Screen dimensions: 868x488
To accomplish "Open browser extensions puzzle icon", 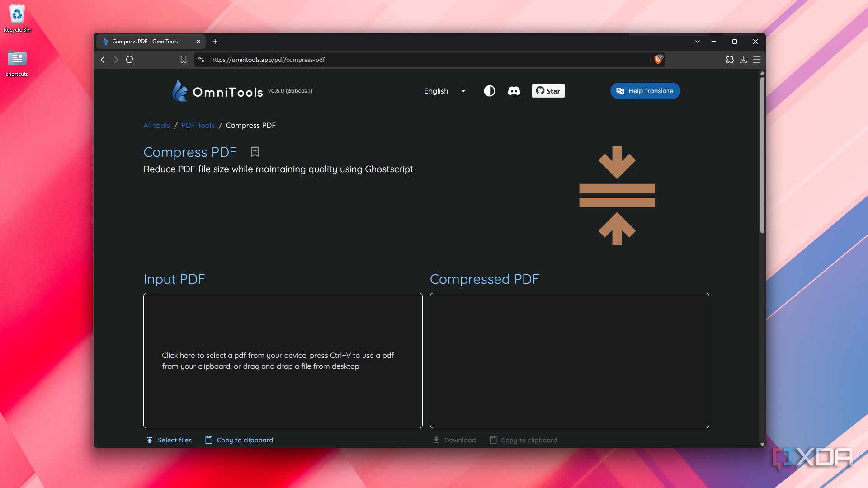I will [730, 60].
